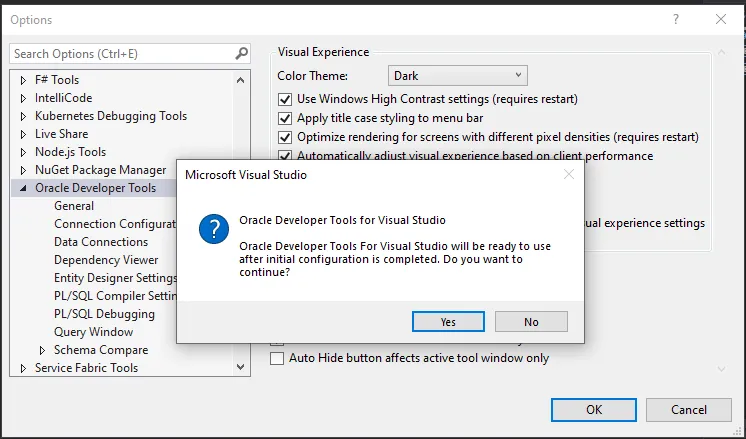Image resolution: width=746 pixels, height=439 pixels.
Task: Select the IntelliCode label
Action: tap(63, 98)
